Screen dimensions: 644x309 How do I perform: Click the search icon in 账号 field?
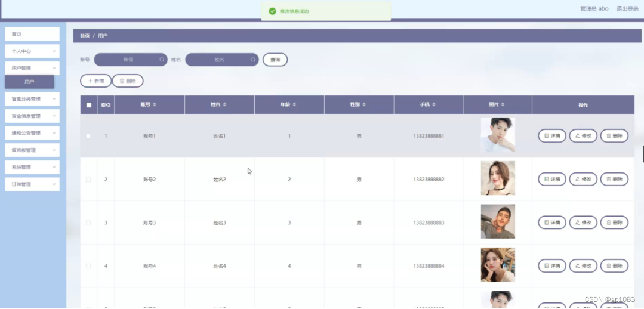pyautogui.click(x=162, y=60)
